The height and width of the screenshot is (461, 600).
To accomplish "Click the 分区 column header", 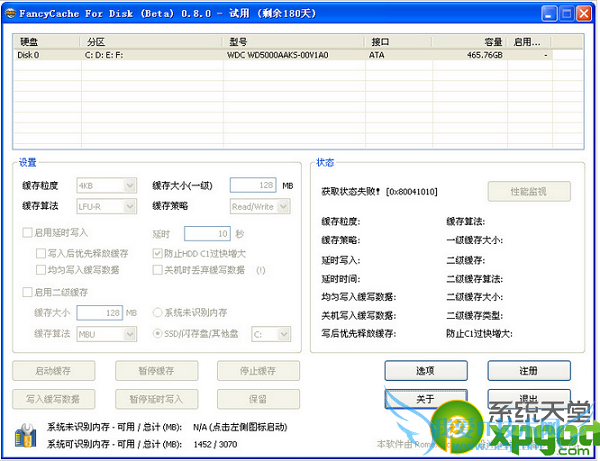I will point(151,42).
